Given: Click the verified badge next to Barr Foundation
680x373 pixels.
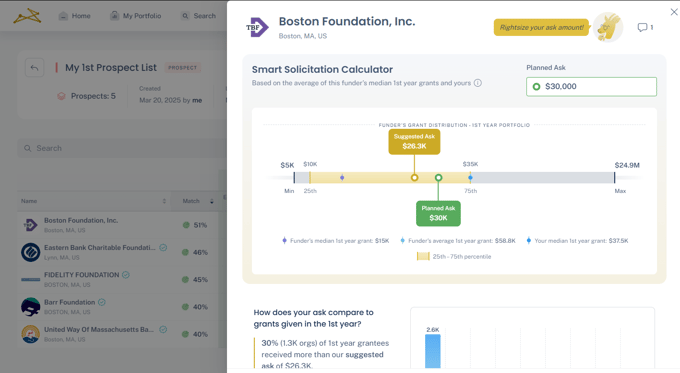Looking at the screenshot, I should point(101,302).
